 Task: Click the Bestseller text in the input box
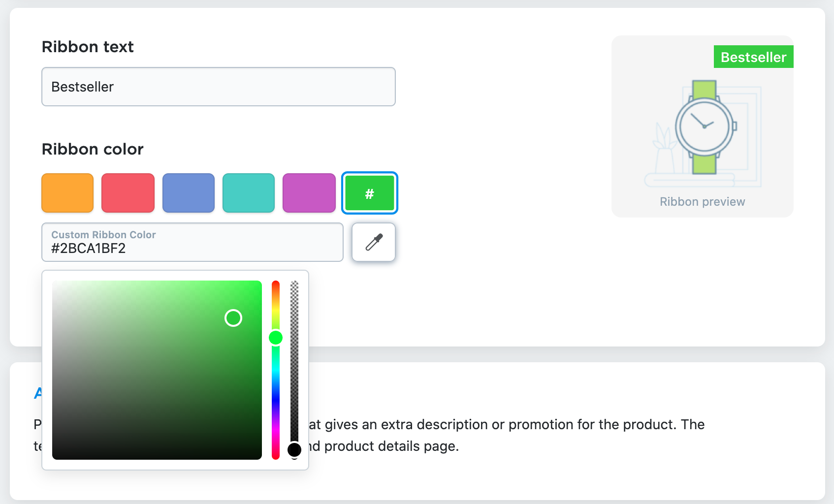tap(82, 87)
